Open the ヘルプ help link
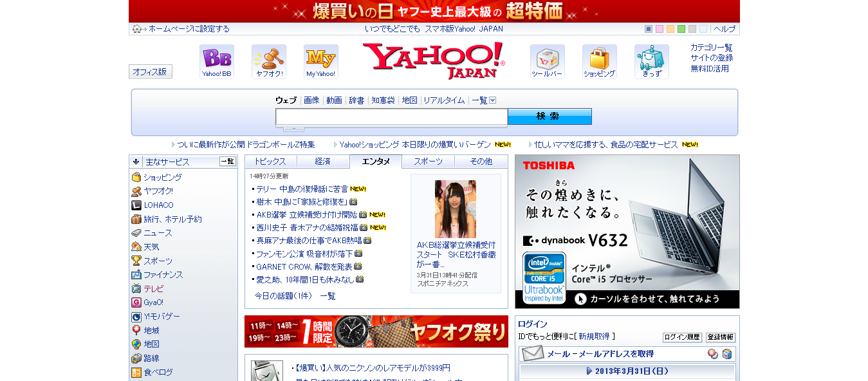Screen dimensions: 868x381 pos(725,29)
